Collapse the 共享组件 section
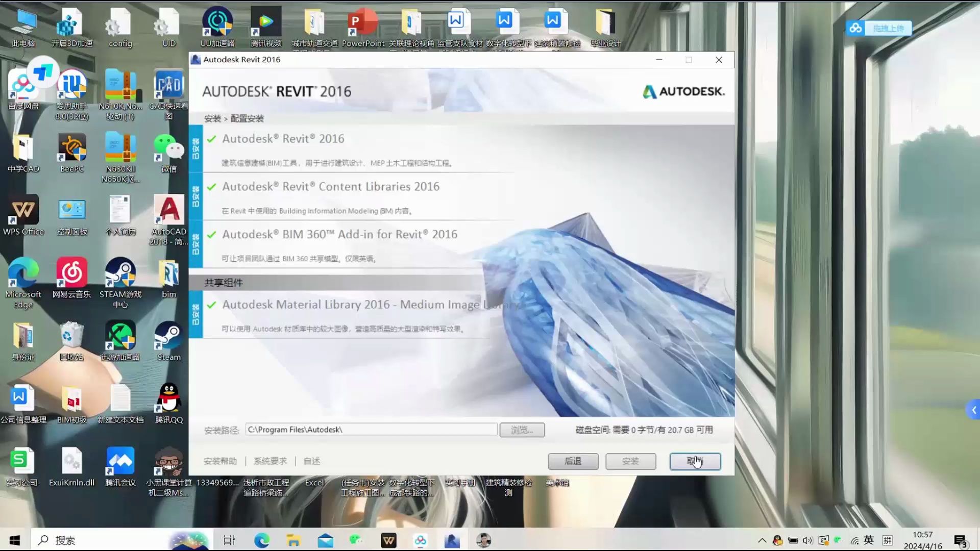Image resolution: width=980 pixels, height=551 pixels. click(x=225, y=283)
